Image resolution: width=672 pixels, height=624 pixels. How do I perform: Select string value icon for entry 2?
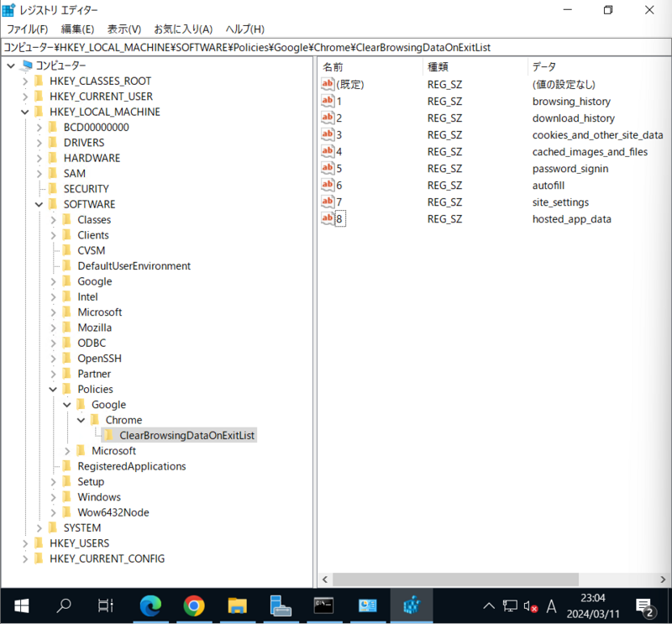click(328, 118)
